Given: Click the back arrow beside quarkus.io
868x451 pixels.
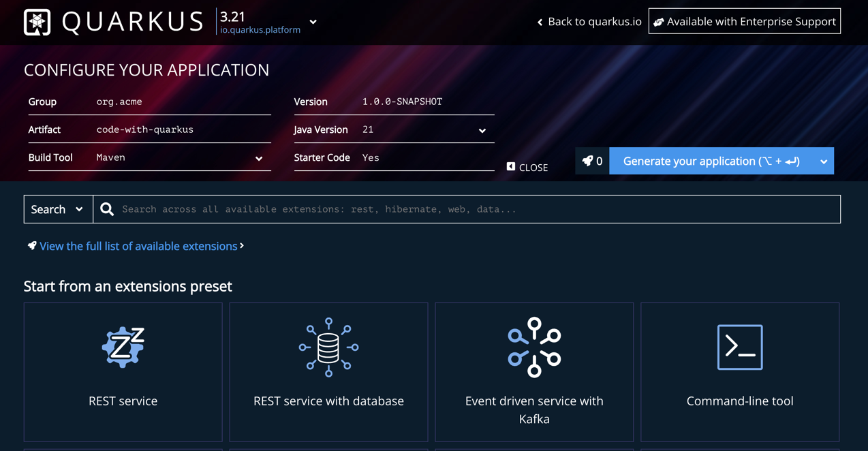Looking at the screenshot, I should [x=540, y=22].
